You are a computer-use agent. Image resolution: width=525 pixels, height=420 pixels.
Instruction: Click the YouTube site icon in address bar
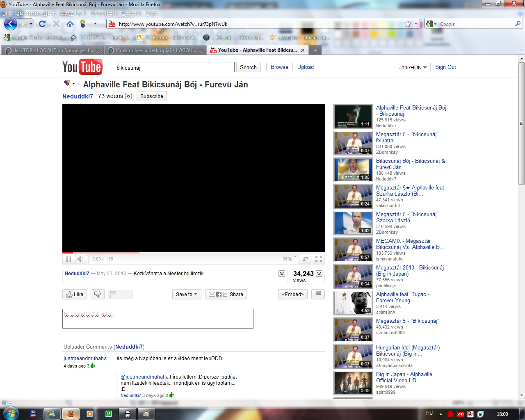(x=112, y=24)
